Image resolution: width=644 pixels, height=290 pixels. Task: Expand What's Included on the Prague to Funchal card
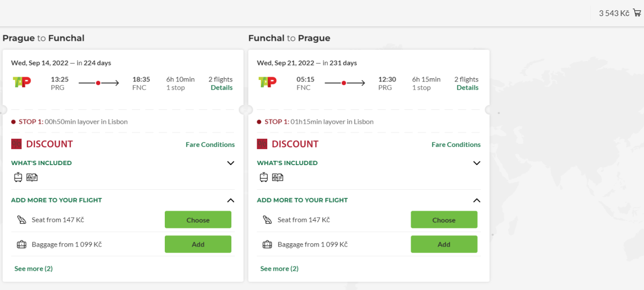(231, 163)
